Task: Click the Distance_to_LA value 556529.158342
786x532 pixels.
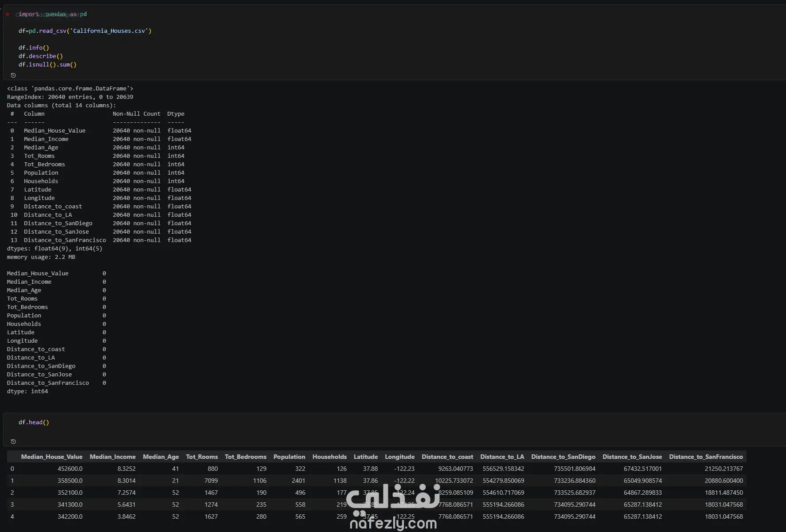Action: 504,469
